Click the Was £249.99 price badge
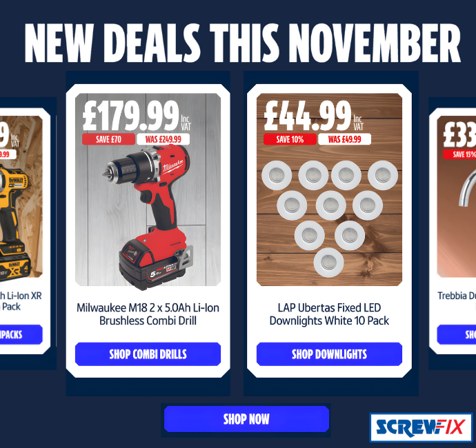The height and width of the screenshot is (448, 476). click(x=163, y=139)
